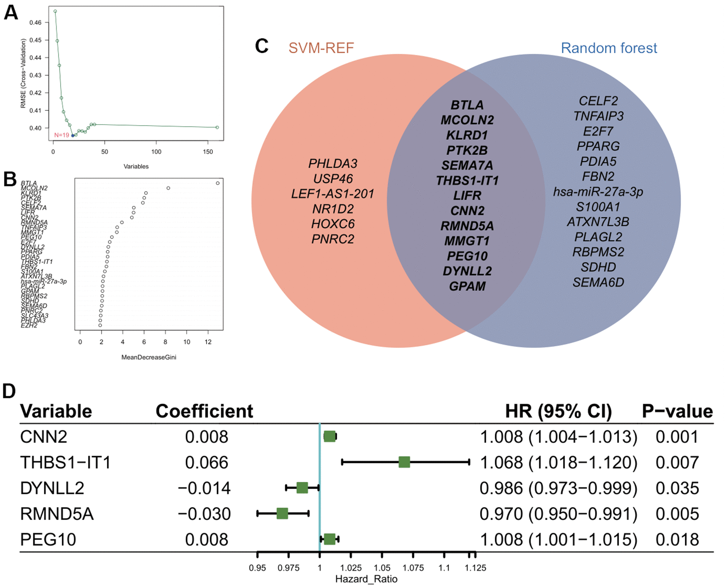Click the coefficient -0.030
The height and width of the screenshot is (588, 727).
[204, 514]
